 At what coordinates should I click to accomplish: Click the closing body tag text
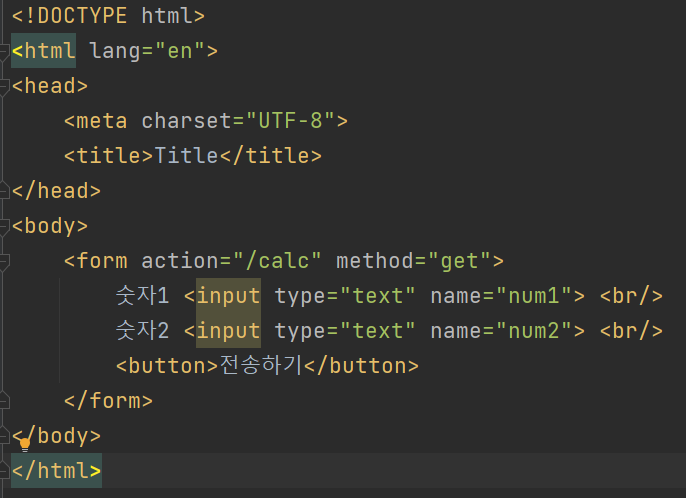(x=56, y=436)
